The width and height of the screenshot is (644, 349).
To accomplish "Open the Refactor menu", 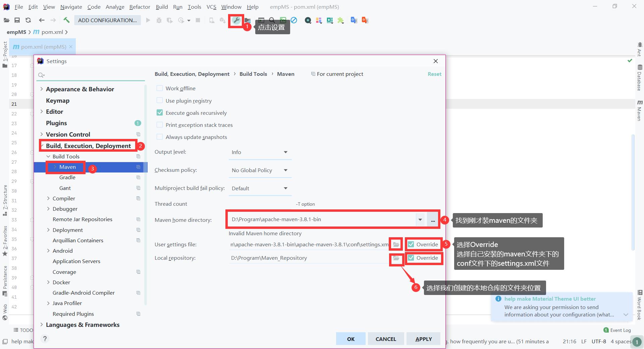I will [140, 7].
